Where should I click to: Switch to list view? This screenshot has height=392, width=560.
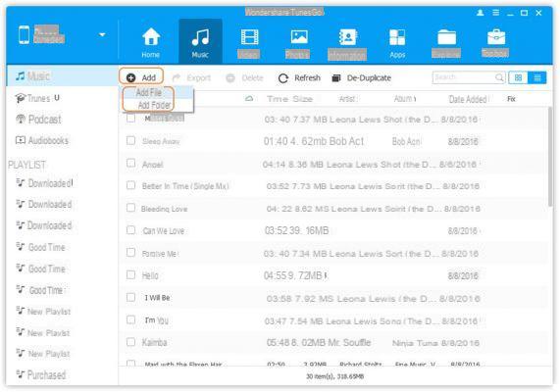coord(537,77)
